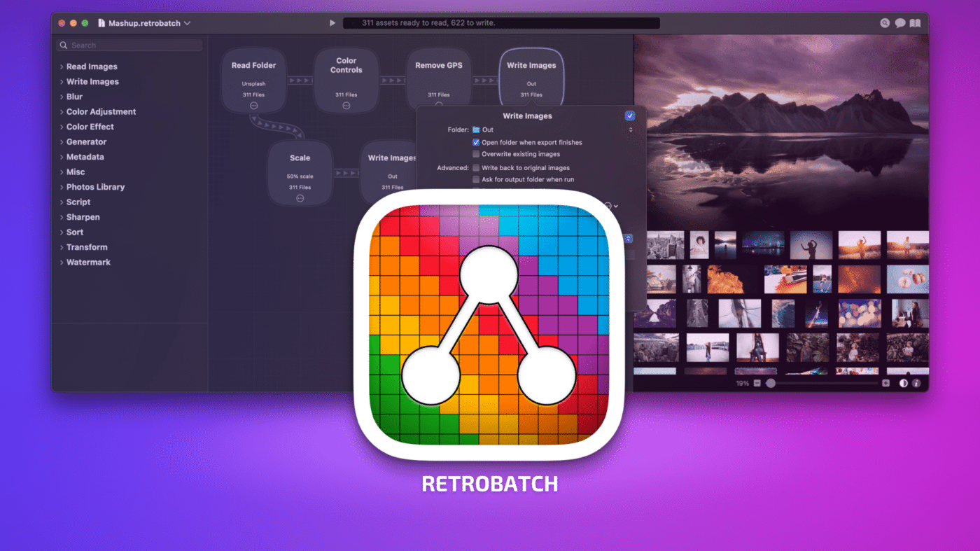The width and height of the screenshot is (980, 551).
Task: Click the blue Out folder icon in the popover
Action: 477,129
